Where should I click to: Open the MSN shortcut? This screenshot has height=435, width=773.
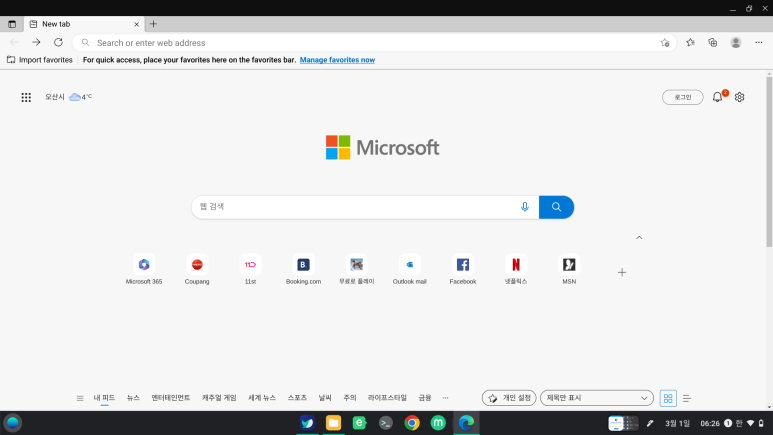coord(569,269)
